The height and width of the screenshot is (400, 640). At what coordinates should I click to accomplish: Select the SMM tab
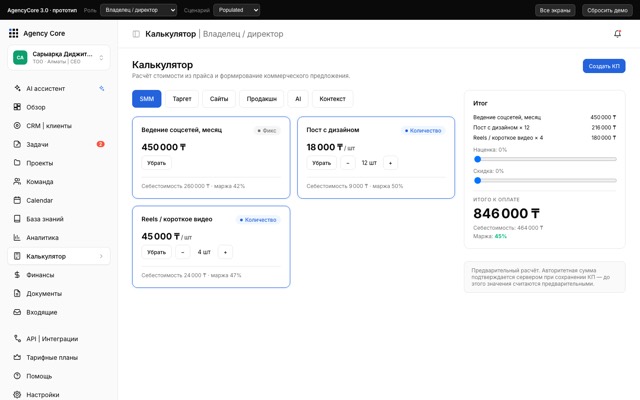click(x=147, y=99)
